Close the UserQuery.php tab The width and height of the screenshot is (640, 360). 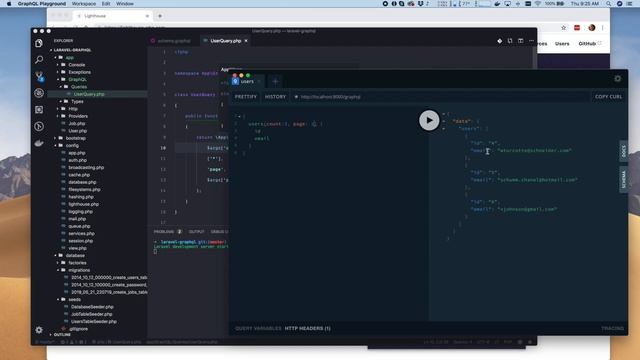(x=246, y=41)
